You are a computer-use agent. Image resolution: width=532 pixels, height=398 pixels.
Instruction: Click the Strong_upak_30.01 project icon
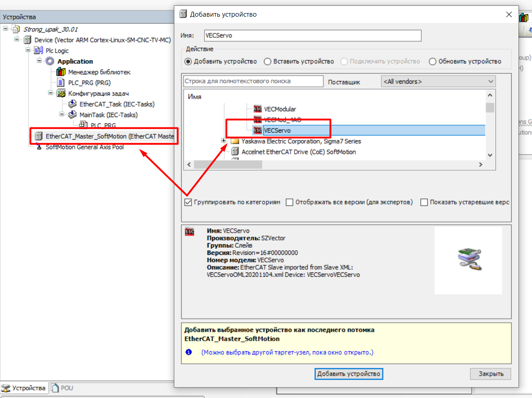pyautogui.click(x=16, y=30)
